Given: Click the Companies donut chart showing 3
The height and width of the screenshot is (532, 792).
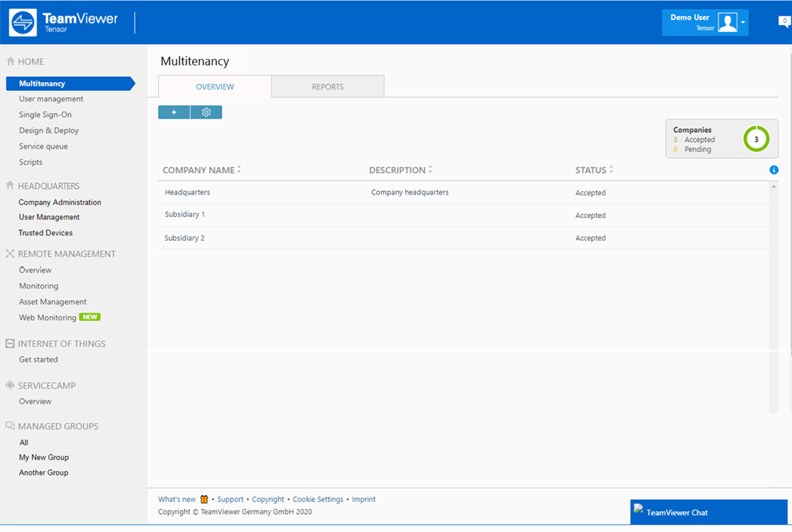Looking at the screenshot, I should pos(756,139).
